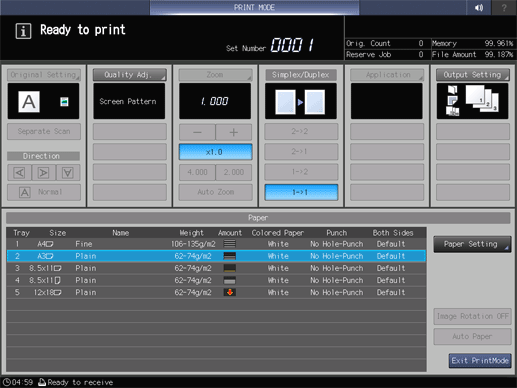Image resolution: width=517 pixels, height=388 pixels.
Task: Click the Punch column header
Action: pyautogui.click(x=336, y=233)
